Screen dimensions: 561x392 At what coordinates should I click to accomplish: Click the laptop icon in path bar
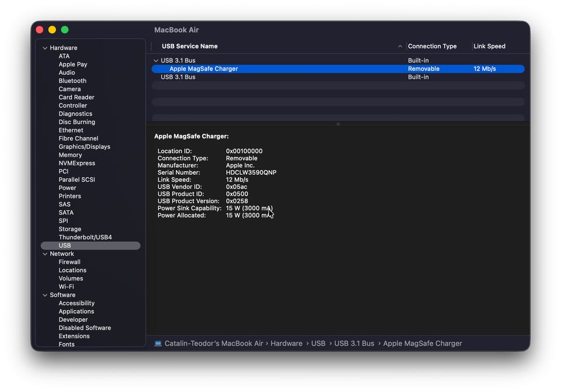tap(158, 344)
